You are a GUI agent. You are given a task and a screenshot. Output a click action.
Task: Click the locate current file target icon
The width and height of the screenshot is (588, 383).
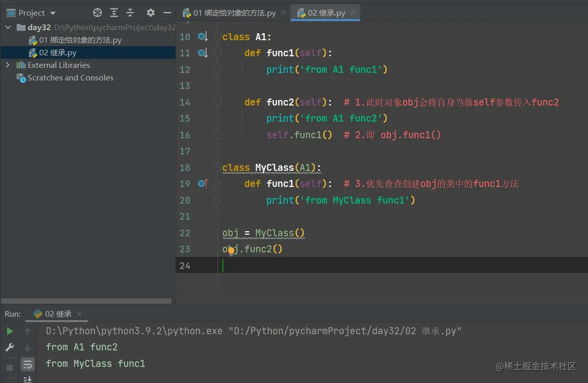[x=97, y=13]
